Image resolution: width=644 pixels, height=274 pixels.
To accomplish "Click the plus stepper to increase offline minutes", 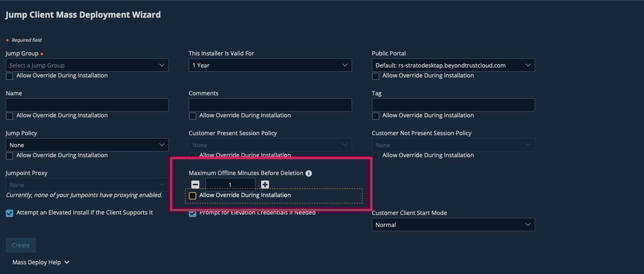I will 265,184.
